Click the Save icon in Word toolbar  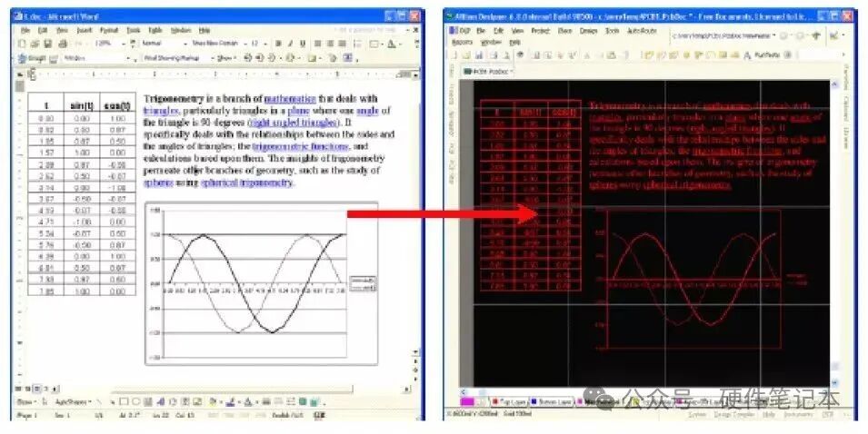pyautogui.click(x=46, y=44)
